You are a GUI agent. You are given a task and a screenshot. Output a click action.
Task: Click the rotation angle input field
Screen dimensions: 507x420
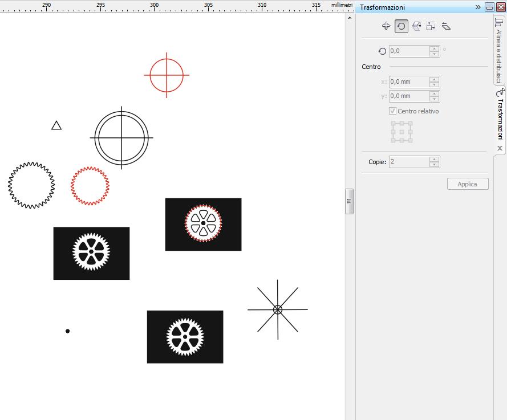point(409,51)
